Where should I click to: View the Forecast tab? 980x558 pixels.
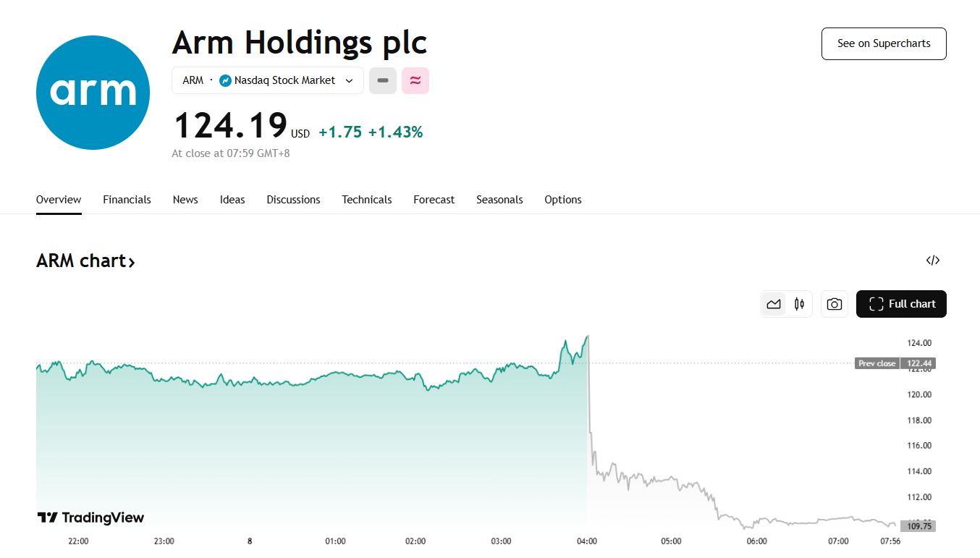click(434, 200)
